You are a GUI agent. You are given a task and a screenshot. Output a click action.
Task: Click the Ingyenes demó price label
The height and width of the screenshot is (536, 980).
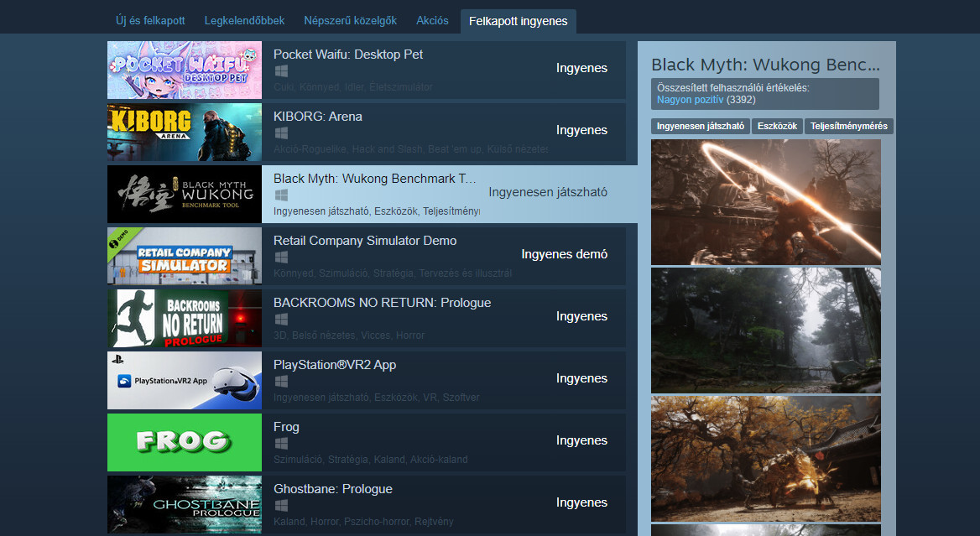pos(564,254)
